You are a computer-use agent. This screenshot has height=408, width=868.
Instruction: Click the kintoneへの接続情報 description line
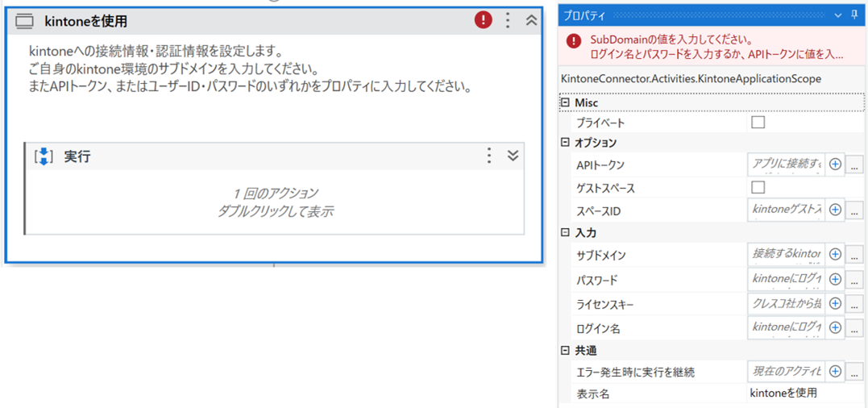pyautogui.click(x=156, y=52)
